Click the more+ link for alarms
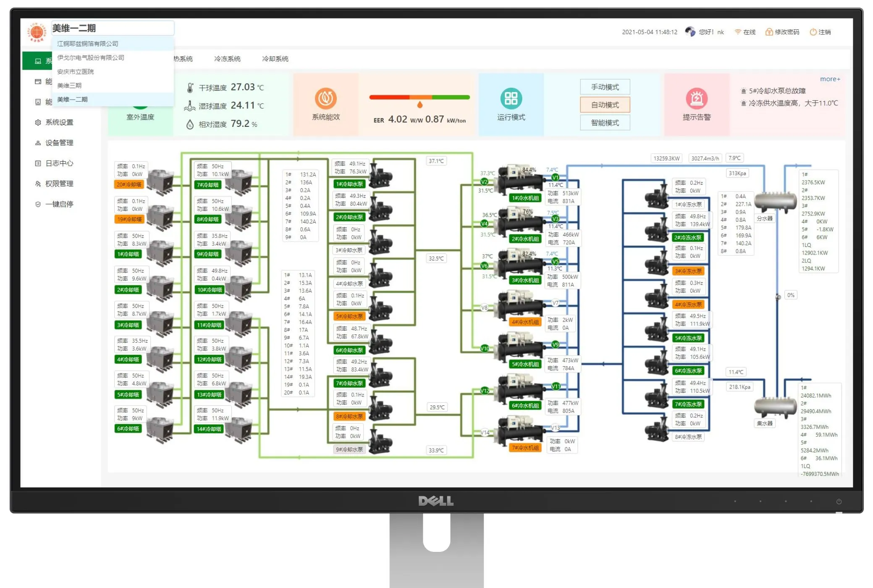This screenshot has height=588, width=873. (x=830, y=79)
